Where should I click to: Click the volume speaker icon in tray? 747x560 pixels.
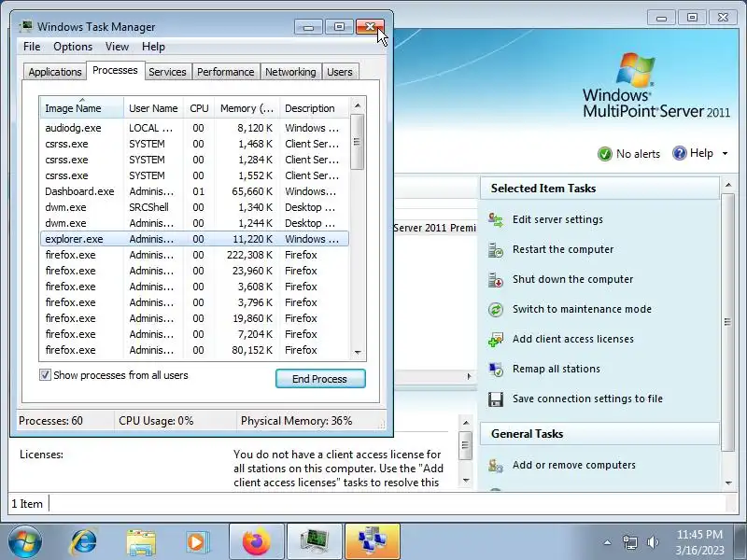click(x=653, y=542)
